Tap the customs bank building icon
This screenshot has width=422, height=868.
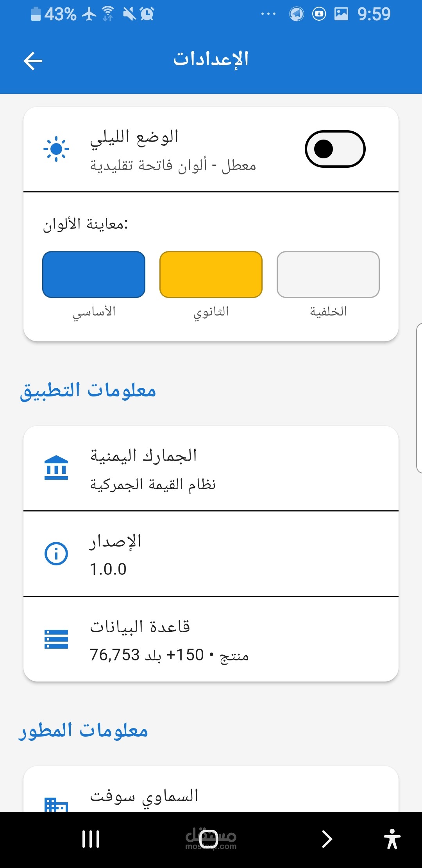[x=56, y=468]
